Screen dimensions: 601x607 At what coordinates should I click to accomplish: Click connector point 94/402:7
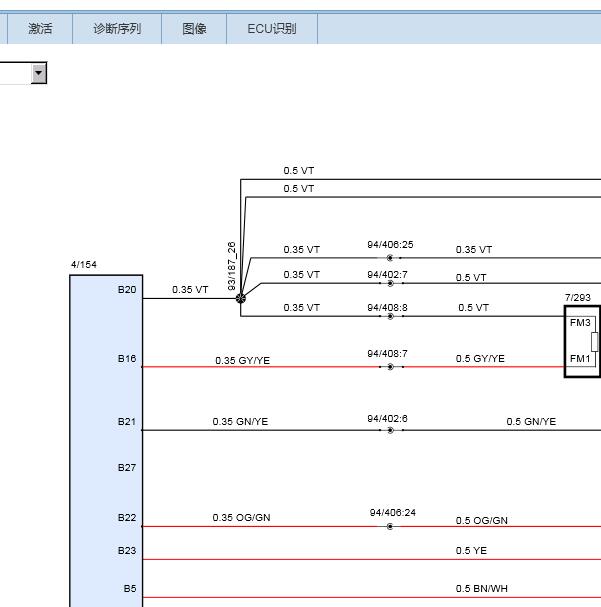tap(390, 283)
